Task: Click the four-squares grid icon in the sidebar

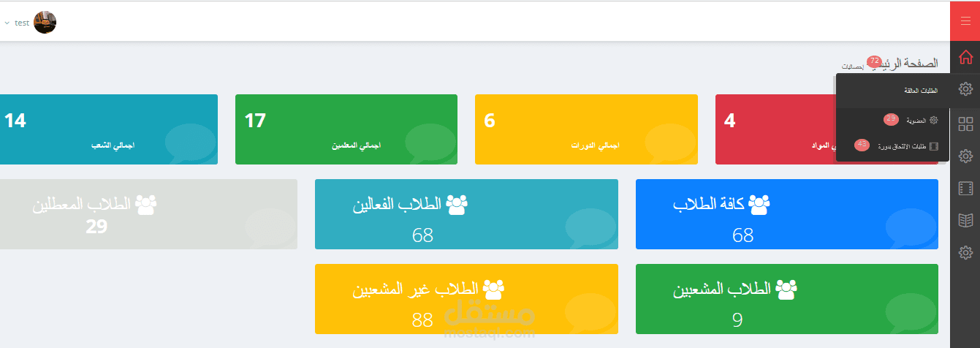Action: pos(965,124)
